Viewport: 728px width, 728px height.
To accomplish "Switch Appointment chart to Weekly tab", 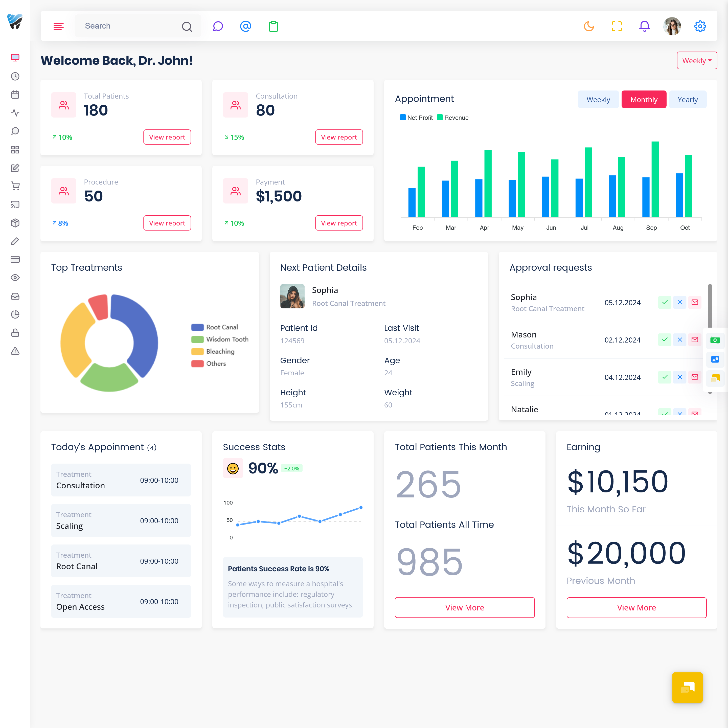I will [x=598, y=100].
